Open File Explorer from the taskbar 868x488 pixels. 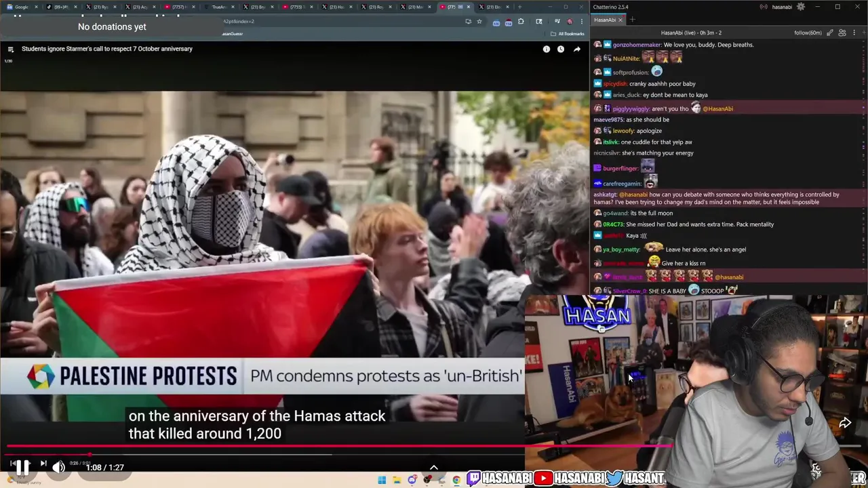[397, 481]
